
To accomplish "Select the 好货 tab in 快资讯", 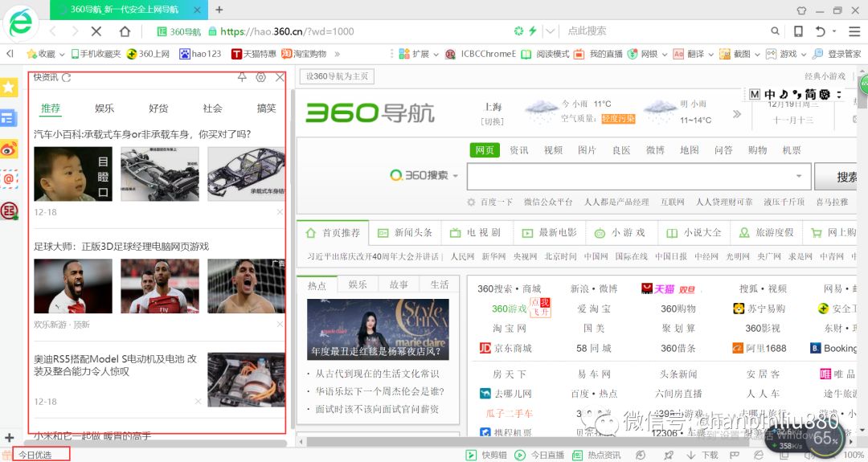I will click(158, 108).
